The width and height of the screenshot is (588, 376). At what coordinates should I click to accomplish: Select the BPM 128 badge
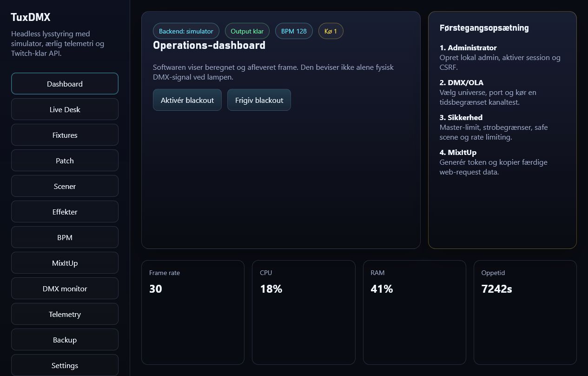point(294,31)
